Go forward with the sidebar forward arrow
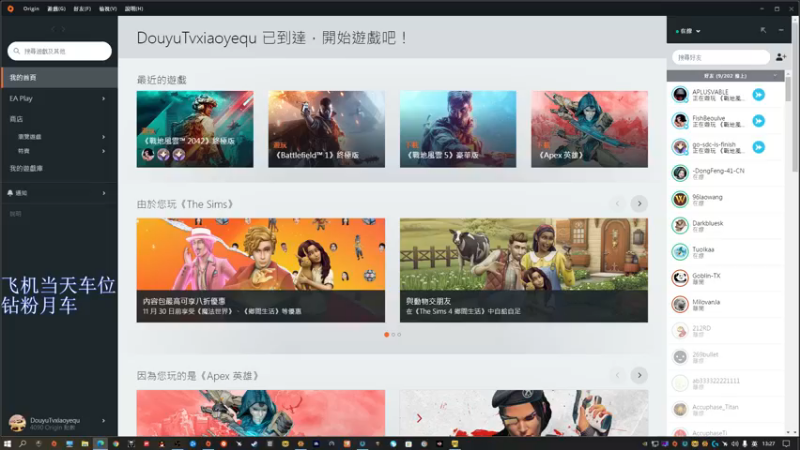 (x=63, y=29)
